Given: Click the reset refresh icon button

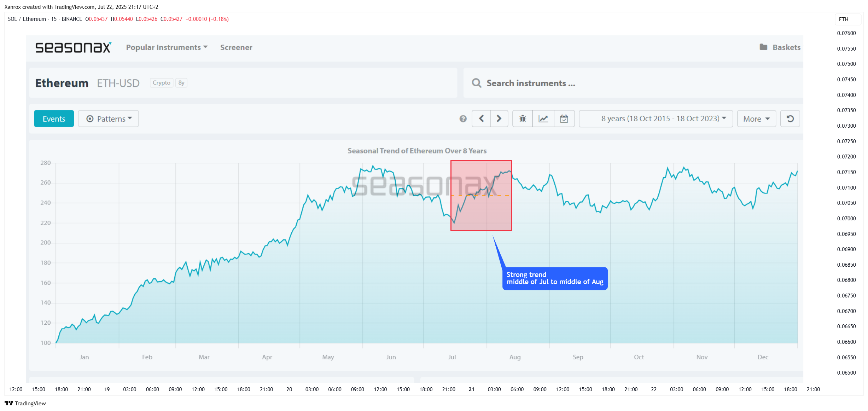Looking at the screenshot, I should click(x=790, y=118).
